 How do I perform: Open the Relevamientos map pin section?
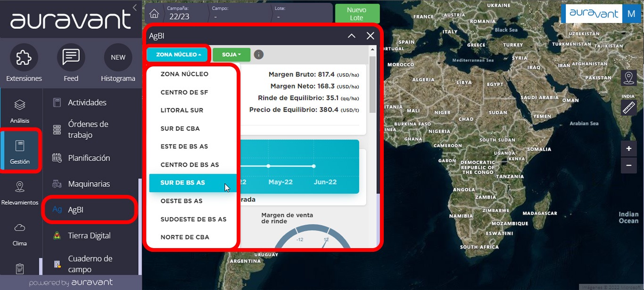20,193
